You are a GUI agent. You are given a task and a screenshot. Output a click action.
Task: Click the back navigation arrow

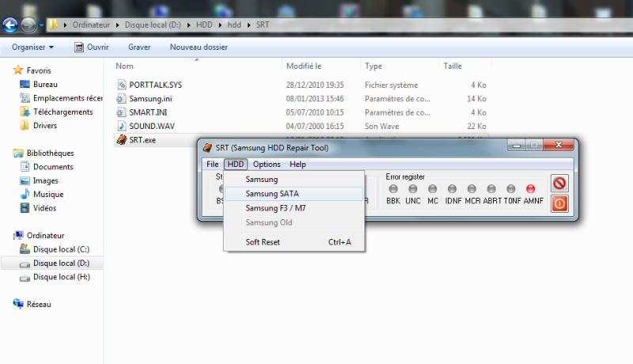(x=11, y=25)
